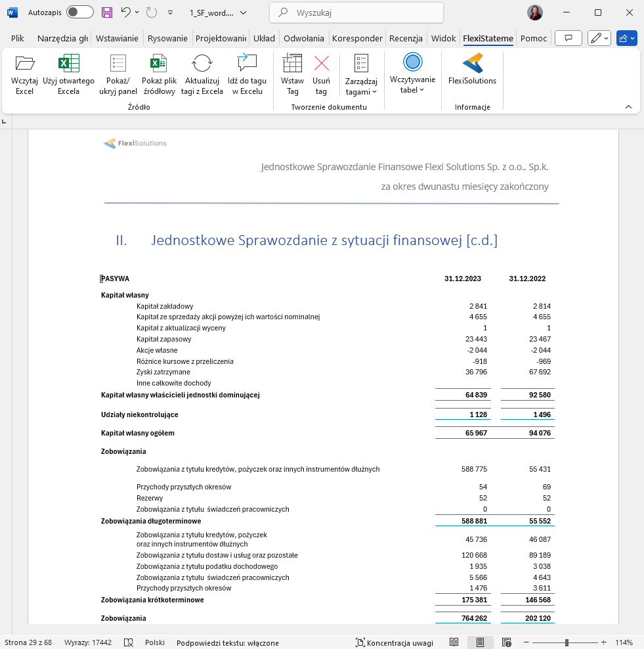The height and width of the screenshot is (649, 644).
Task: Click the Usuń tag red cross
Action: pos(321,64)
